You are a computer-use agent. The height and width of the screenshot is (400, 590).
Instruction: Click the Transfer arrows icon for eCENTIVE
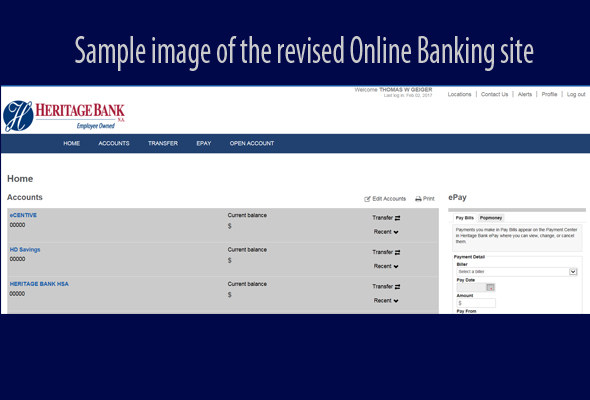[397, 218]
